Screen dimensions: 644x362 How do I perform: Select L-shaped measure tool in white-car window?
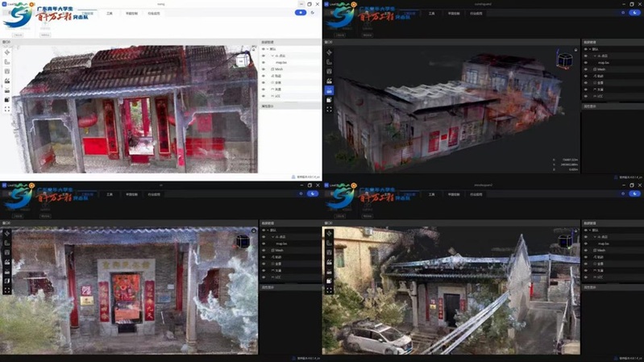(329, 243)
